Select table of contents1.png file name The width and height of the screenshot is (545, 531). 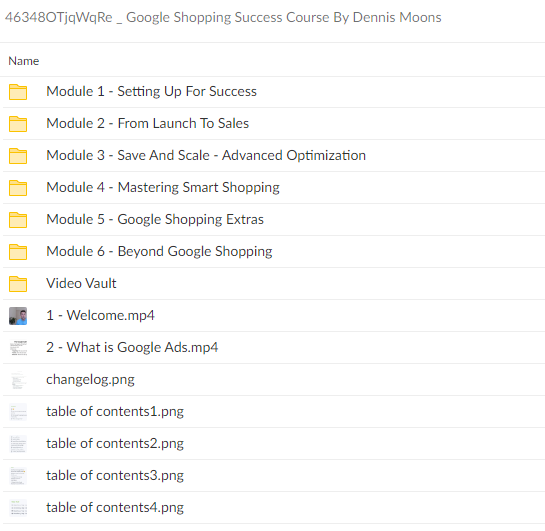click(115, 411)
